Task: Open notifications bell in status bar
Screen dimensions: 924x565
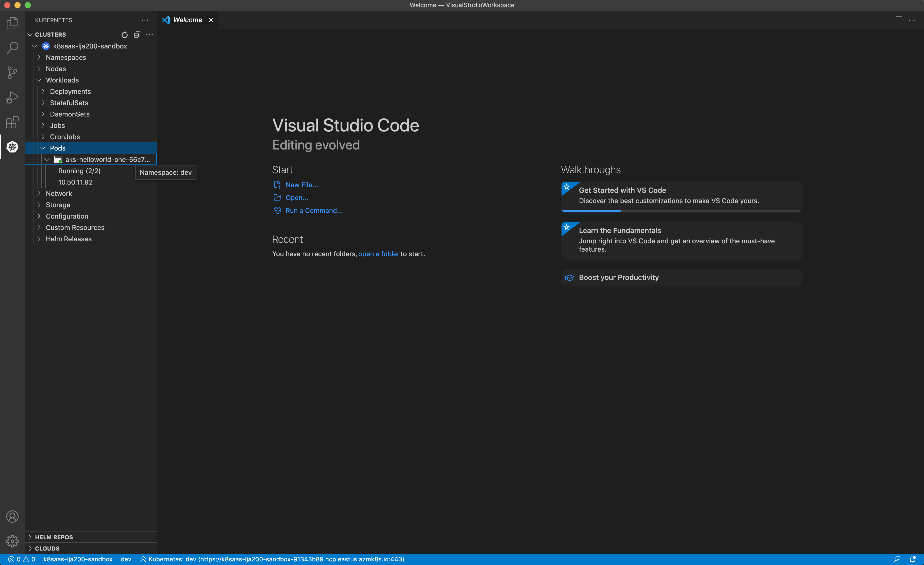Action: point(913,559)
